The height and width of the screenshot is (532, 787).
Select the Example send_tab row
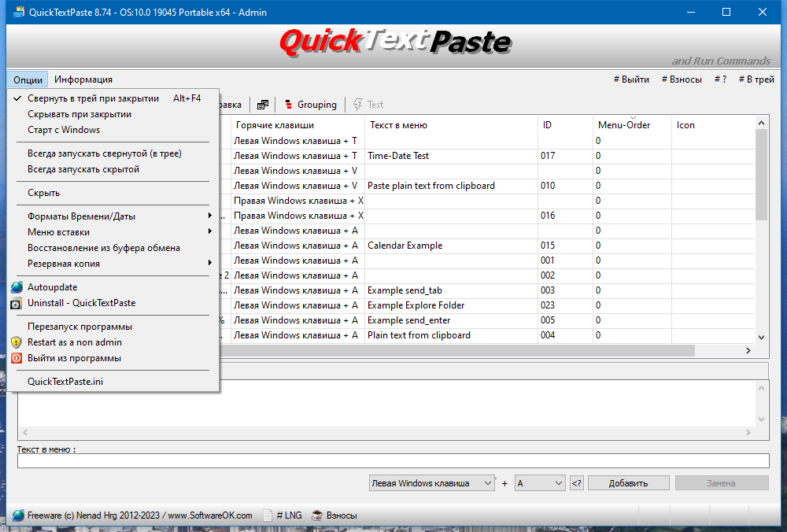487,290
